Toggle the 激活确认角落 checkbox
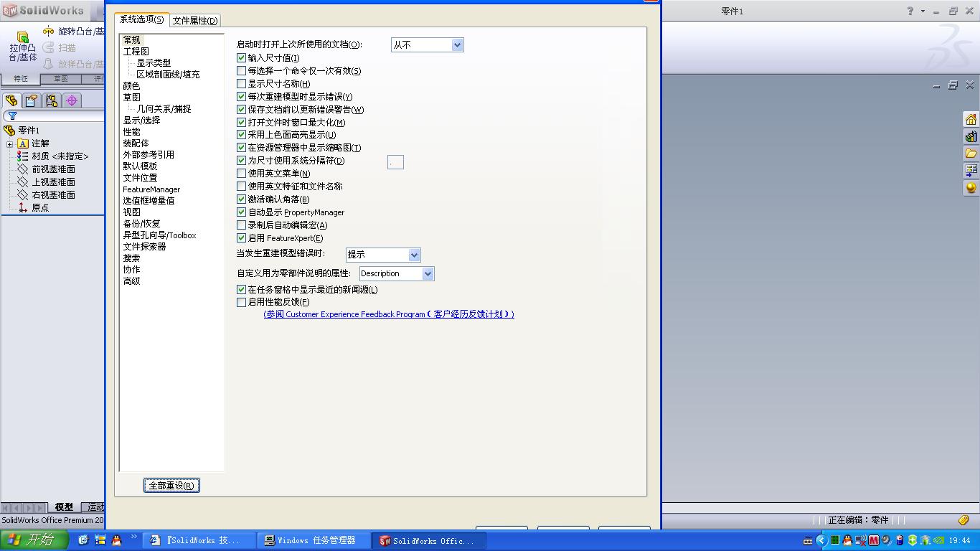Image resolution: width=980 pixels, height=551 pixels. (x=241, y=199)
